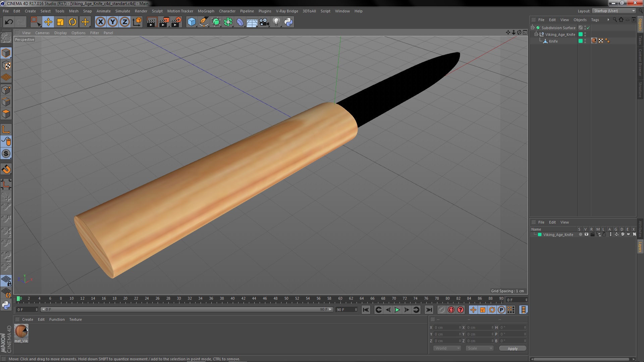Toggle lock for Viking_Age_Knife layer
644x362 pixels.
[604, 235]
